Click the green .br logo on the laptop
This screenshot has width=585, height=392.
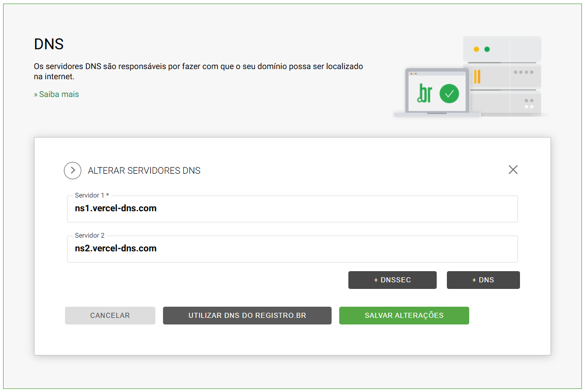coord(425,93)
